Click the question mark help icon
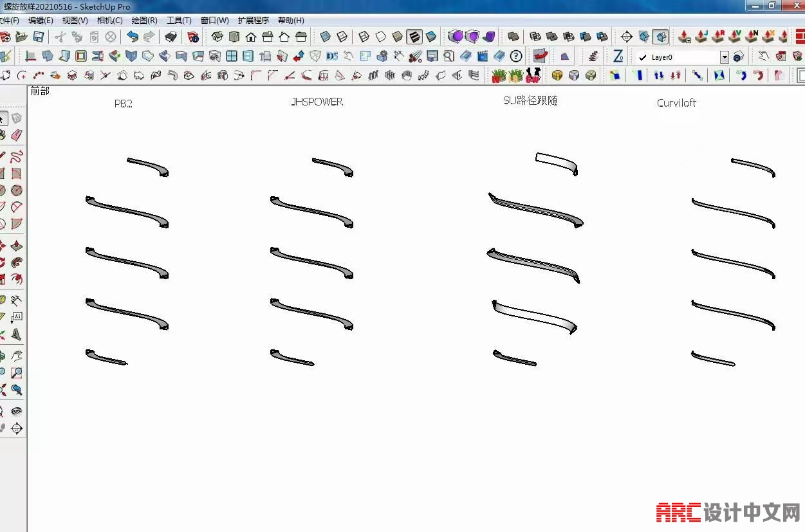 [x=516, y=57]
